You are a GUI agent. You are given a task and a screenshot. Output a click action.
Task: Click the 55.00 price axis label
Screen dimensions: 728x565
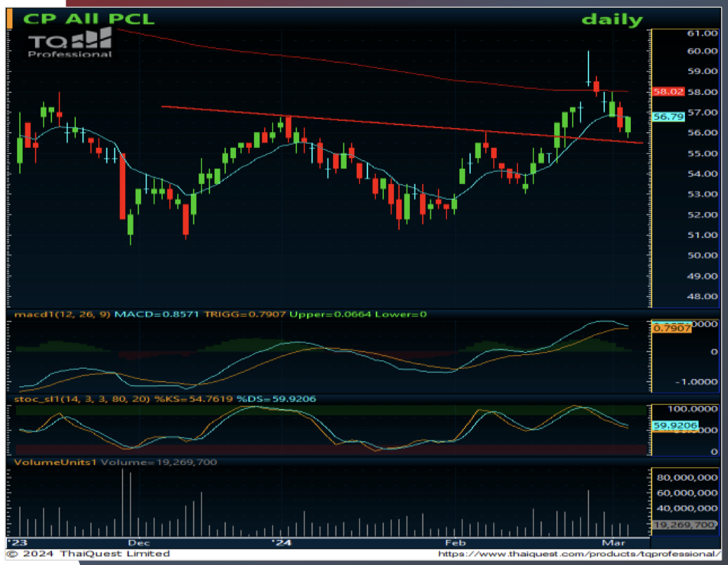(x=702, y=154)
